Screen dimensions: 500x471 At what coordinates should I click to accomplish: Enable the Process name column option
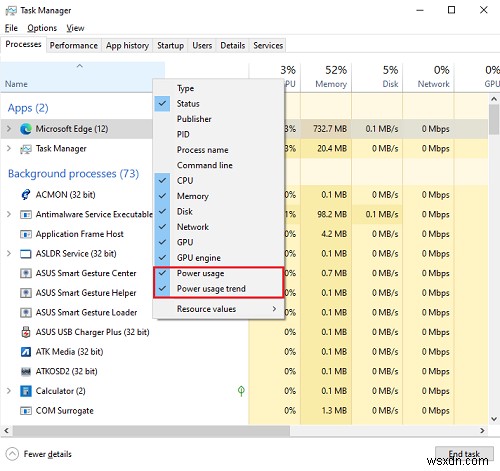(x=219, y=150)
